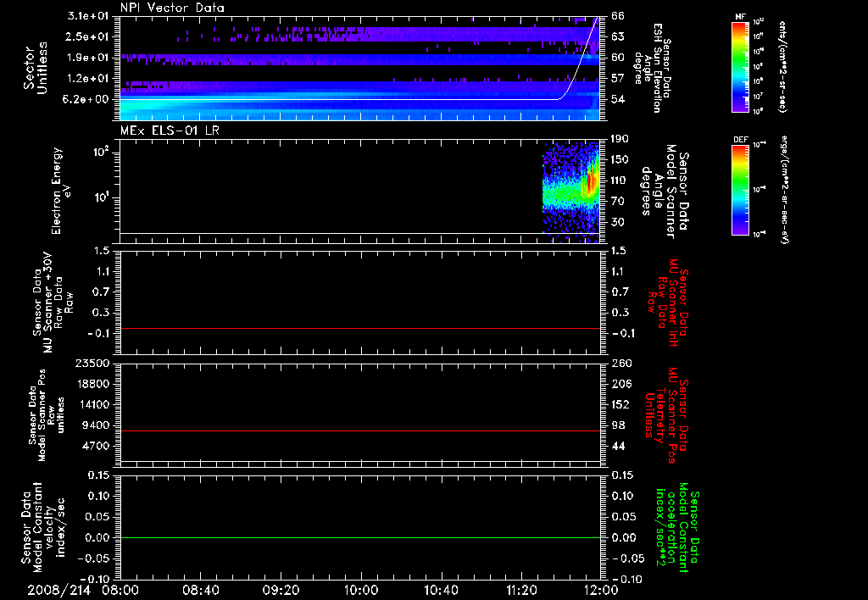Screen dimensions: 868x600
Task: Click the 'NPI Vector Data' panel title
Action: [x=172, y=8]
